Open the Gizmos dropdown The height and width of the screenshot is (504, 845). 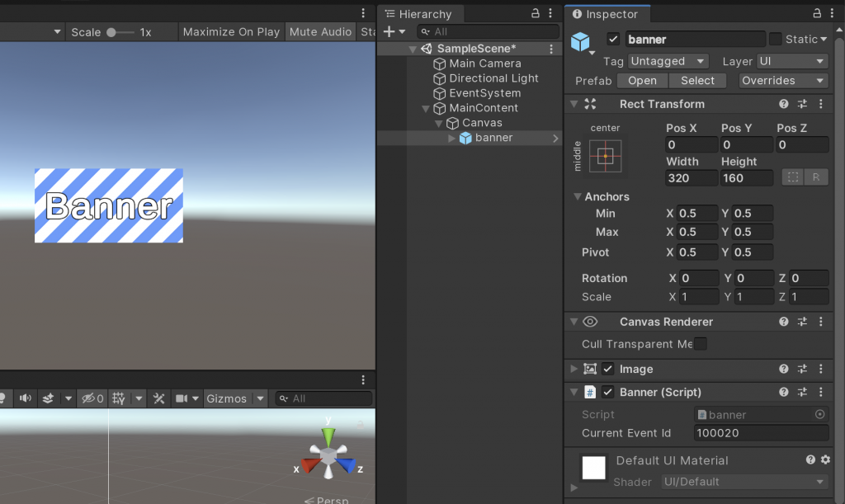(234, 398)
